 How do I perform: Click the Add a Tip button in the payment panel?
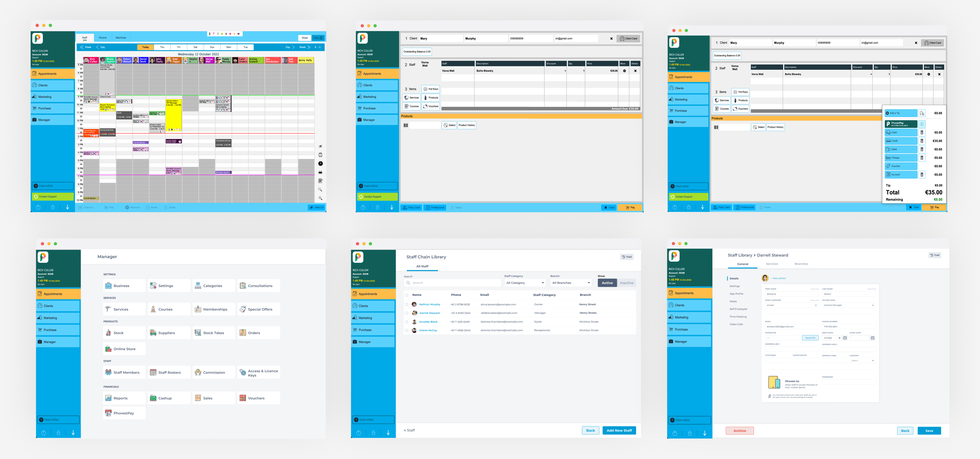tap(901, 113)
